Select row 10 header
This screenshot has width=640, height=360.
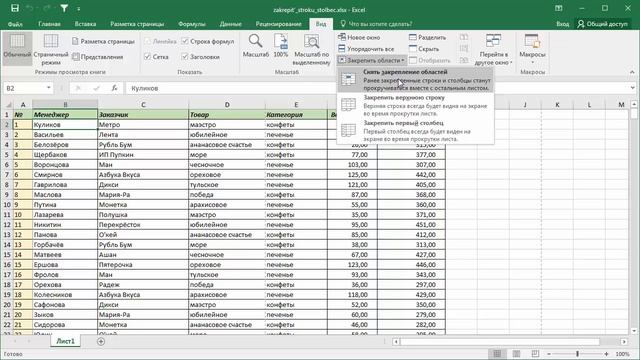coord(7,204)
